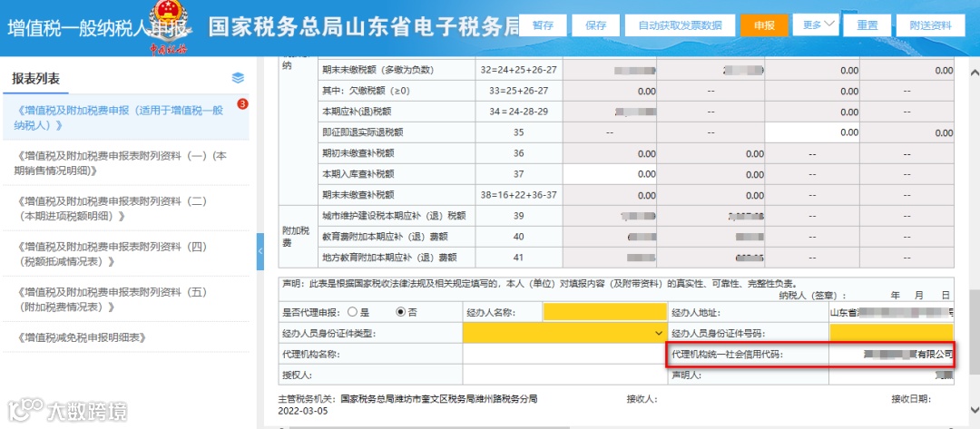
Task: Click the 教育费附加本期应补（退）费额 label
Action: click(386, 237)
